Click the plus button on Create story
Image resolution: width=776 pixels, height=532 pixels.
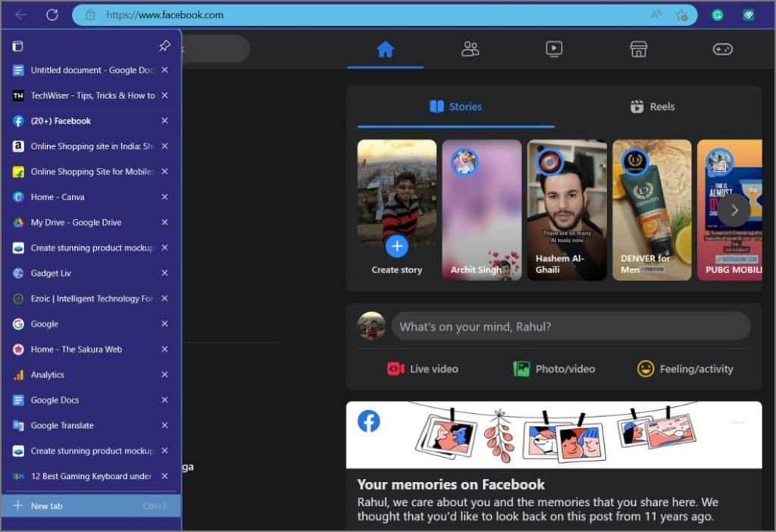point(397,246)
